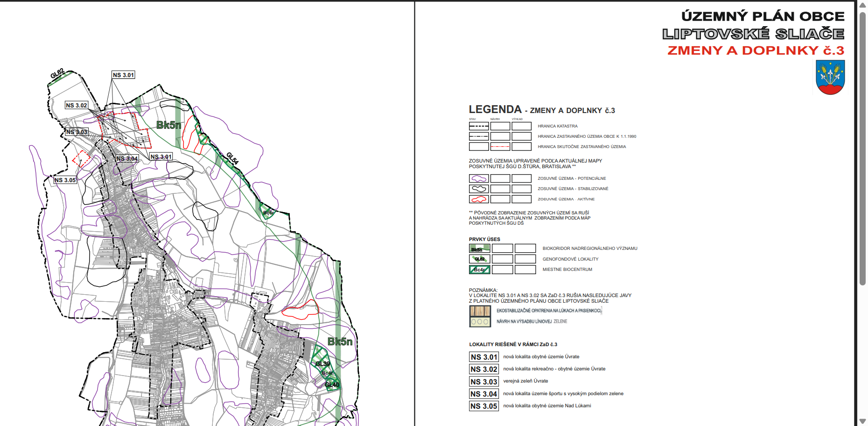Viewport: 868px width, 426px height.
Task: Select the Bc4r biocentrum legend symbol
Action: 479,270
